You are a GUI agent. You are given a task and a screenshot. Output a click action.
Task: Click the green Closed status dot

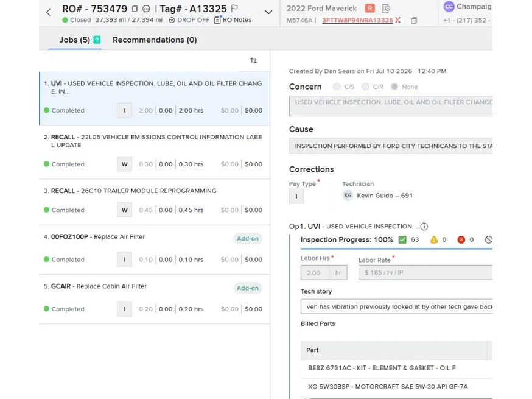[x=65, y=20]
